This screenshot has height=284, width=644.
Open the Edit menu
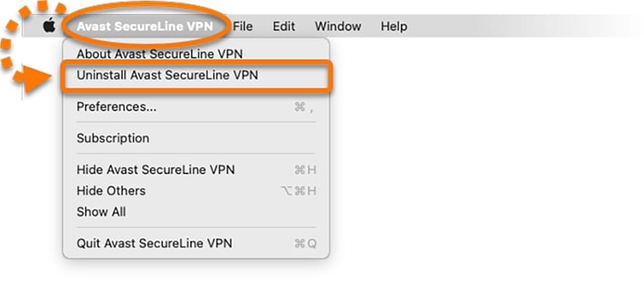pyautogui.click(x=284, y=27)
